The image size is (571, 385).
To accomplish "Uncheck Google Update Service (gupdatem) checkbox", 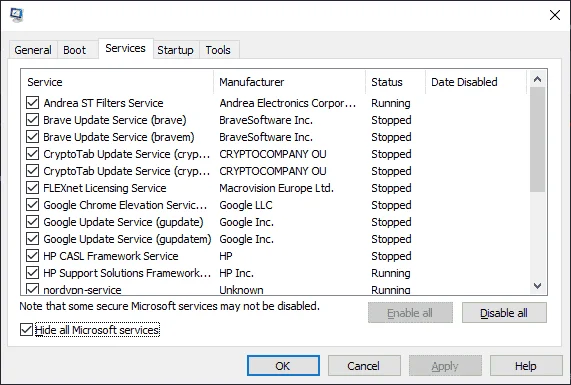I will click(32, 239).
